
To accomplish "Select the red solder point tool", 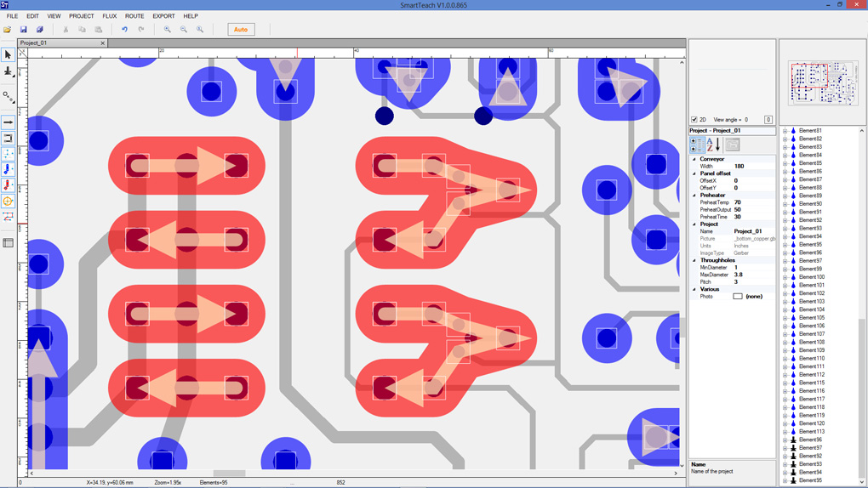I will [8, 184].
